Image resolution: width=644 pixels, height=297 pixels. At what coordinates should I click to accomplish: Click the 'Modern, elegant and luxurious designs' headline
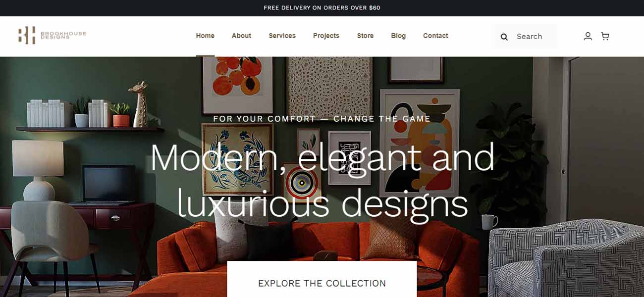point(322,181)
